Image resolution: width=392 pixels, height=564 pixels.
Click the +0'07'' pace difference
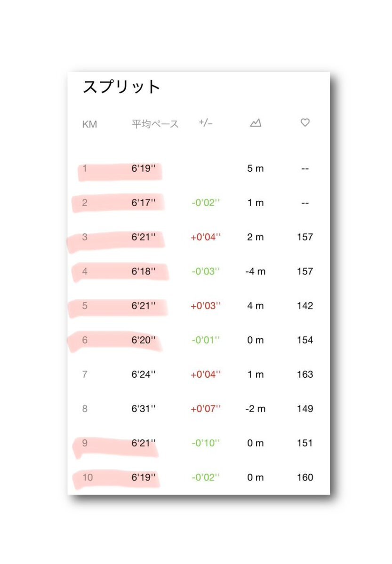point(206,409)
